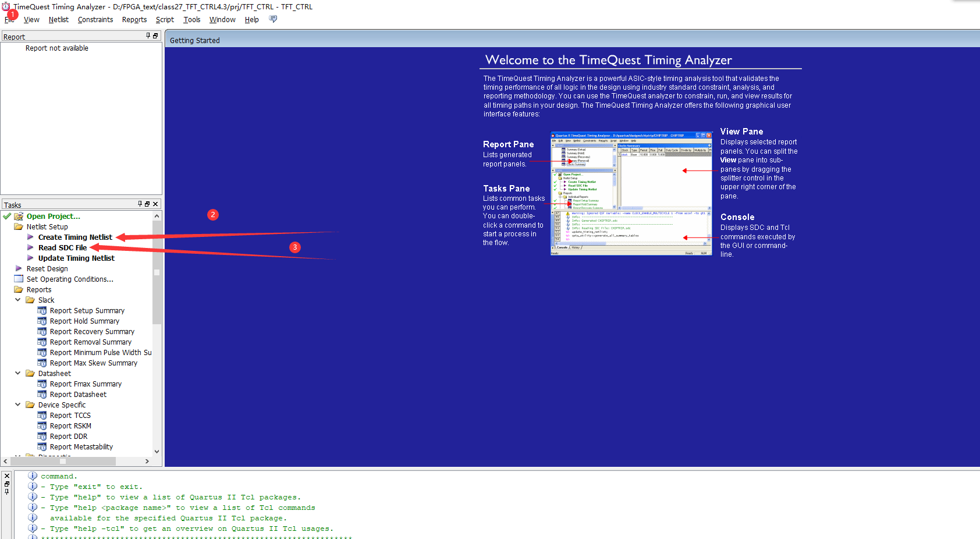The width and height of the screenshot is (980, 539).
Task: Select Report Max Skew Summary
Action: pyautogui.click(x=94, y=363)
